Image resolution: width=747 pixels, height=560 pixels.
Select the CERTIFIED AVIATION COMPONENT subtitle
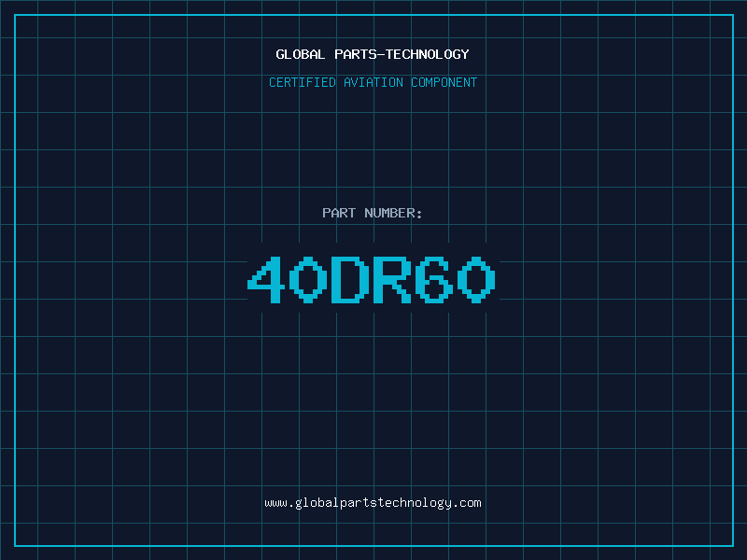pyautogui.click(x=373, y=82)
